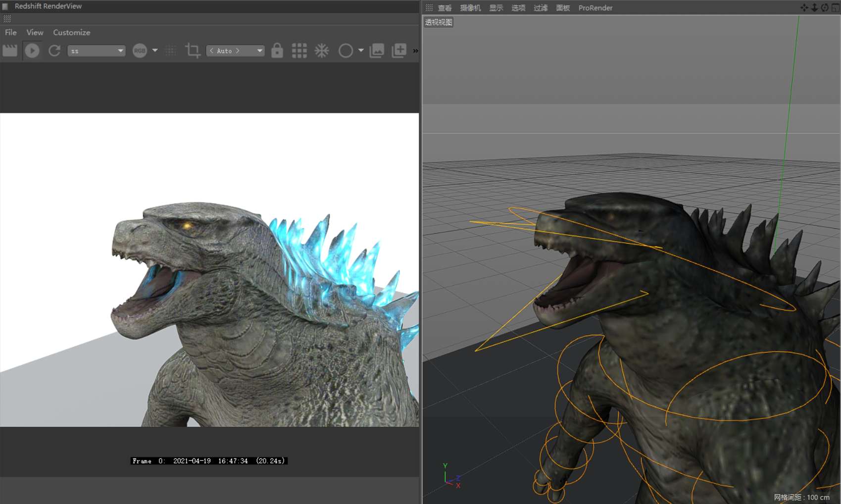Click the viewport menu grip handle
The width and height of the screenshot is (841, 504).
click(x=429, y=7)
